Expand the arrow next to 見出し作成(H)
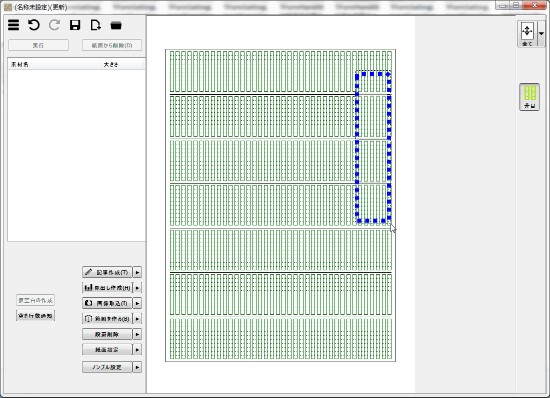This screenshot has height=398, width=550. tap(138, 288)
